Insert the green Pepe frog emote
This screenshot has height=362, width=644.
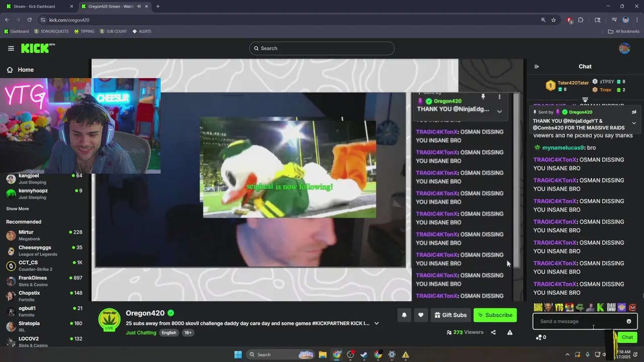(x=580, y=307)
